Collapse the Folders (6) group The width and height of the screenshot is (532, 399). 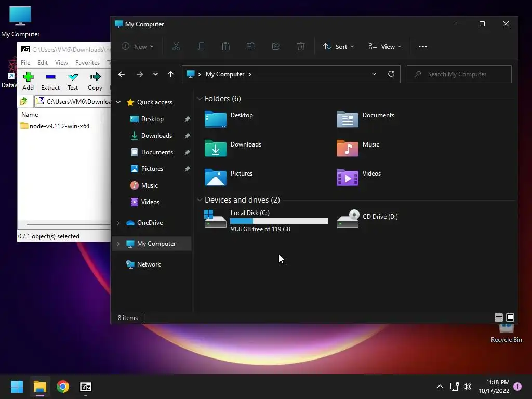(199, 99)
